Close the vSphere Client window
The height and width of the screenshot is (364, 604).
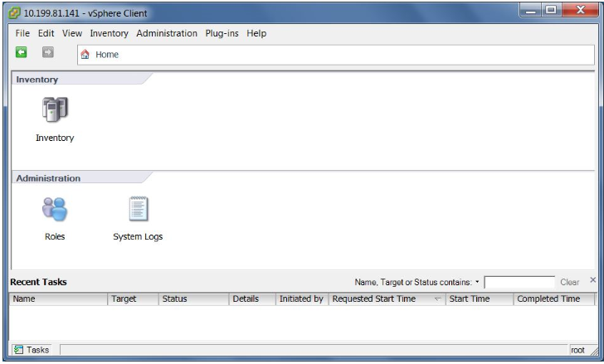[581, 11]
